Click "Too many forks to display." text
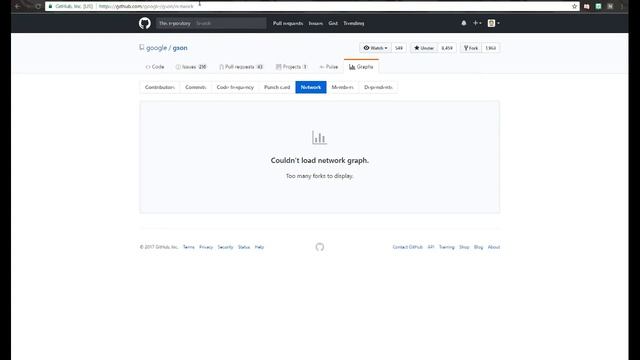This screenshot has width=640, height=360. 320,176
